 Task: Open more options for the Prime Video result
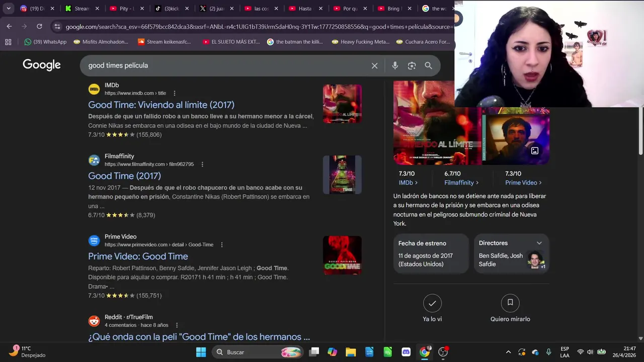[222, 245]
